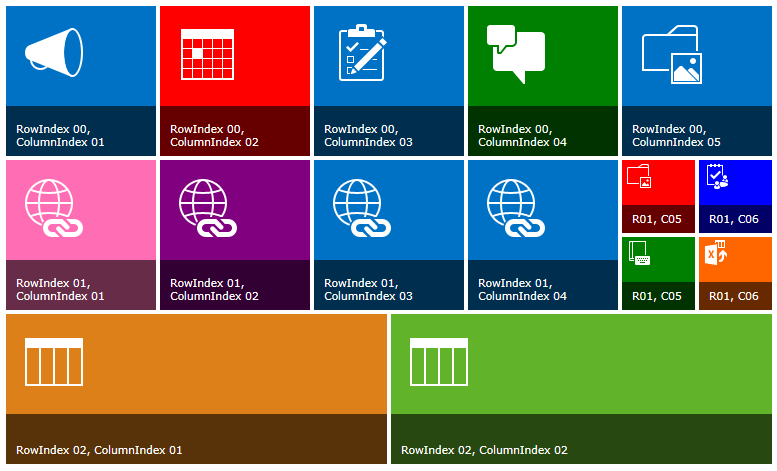
Task: Click R01, C05 label on red tile
Action: [657, 219]
